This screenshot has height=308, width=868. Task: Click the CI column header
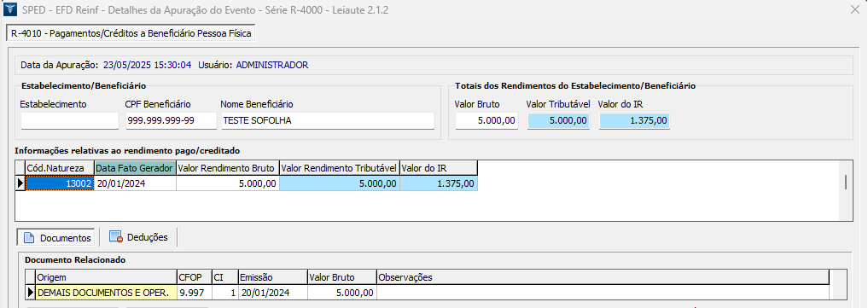[224, 277]
